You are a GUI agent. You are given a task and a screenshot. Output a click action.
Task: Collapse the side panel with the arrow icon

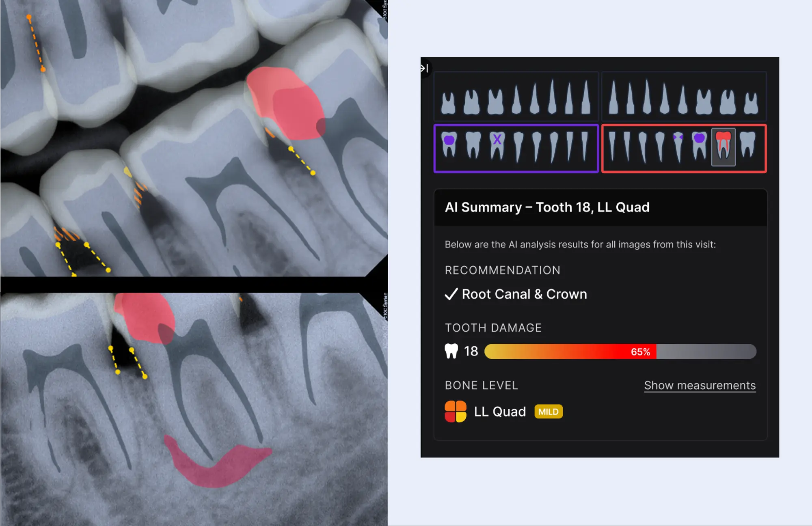tap(425, 68)
